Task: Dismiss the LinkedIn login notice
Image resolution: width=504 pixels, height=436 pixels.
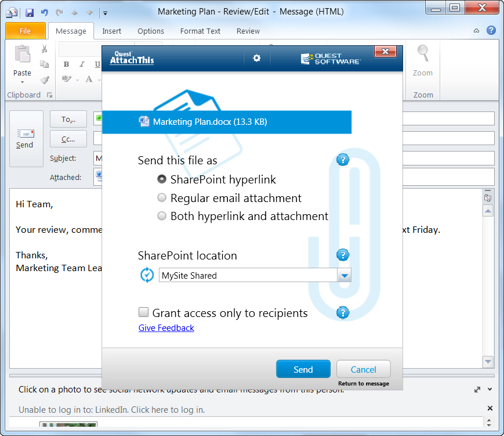Action: tap(490, 408)
